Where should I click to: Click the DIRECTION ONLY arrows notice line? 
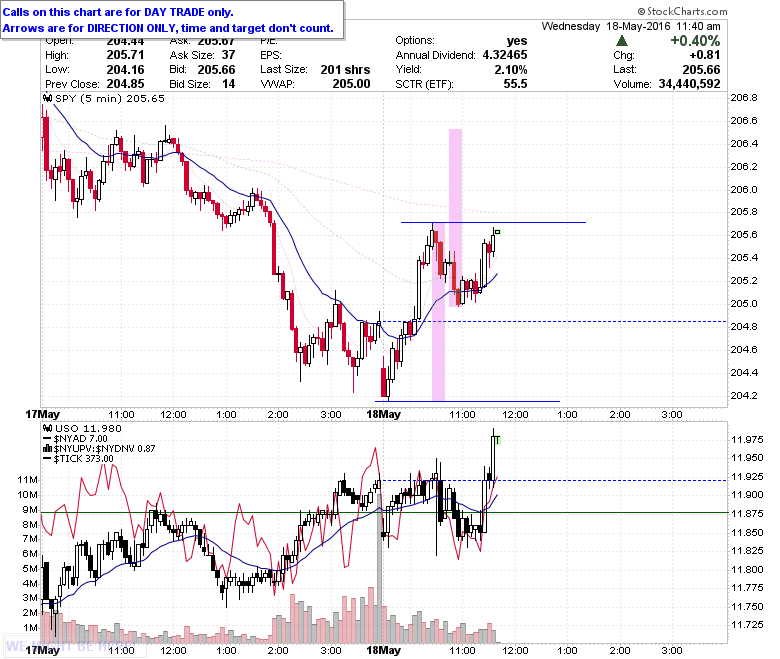tap(168, 28)
